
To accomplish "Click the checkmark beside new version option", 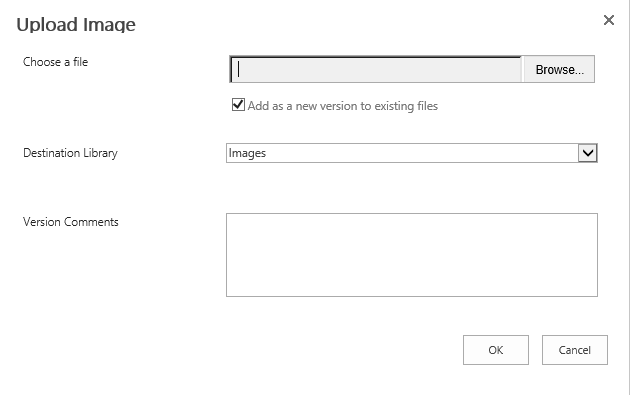I will coord(238,105).
